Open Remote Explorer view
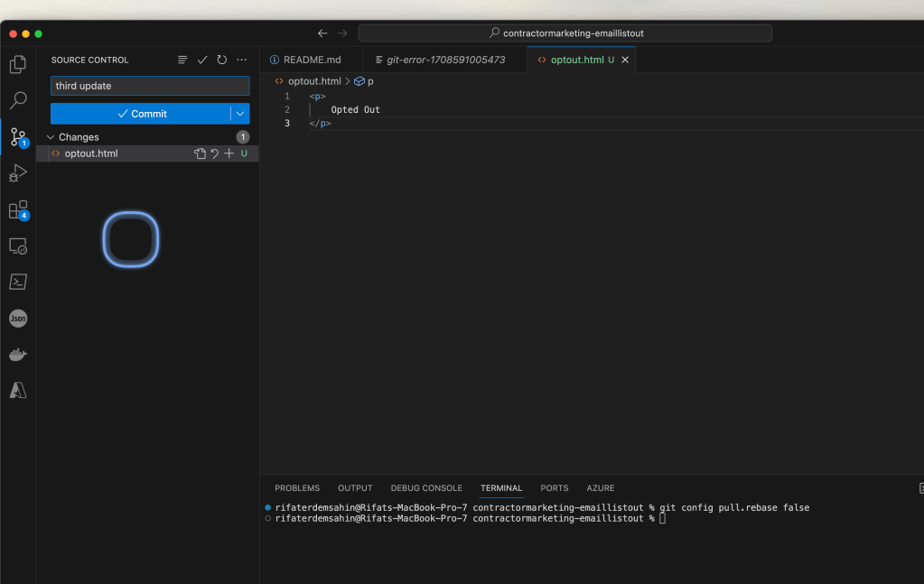The width and height of the screenshot is (924, 584). [x=18, y=246]
